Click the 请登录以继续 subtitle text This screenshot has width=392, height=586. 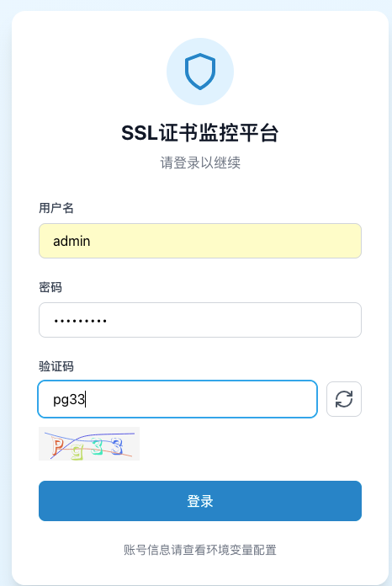[x=200, y=163]
